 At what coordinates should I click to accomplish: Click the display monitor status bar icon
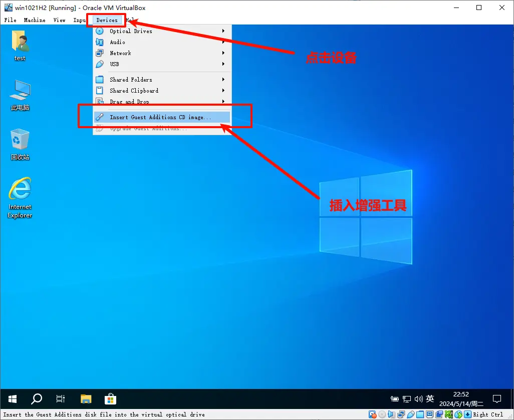pos(429,414)
